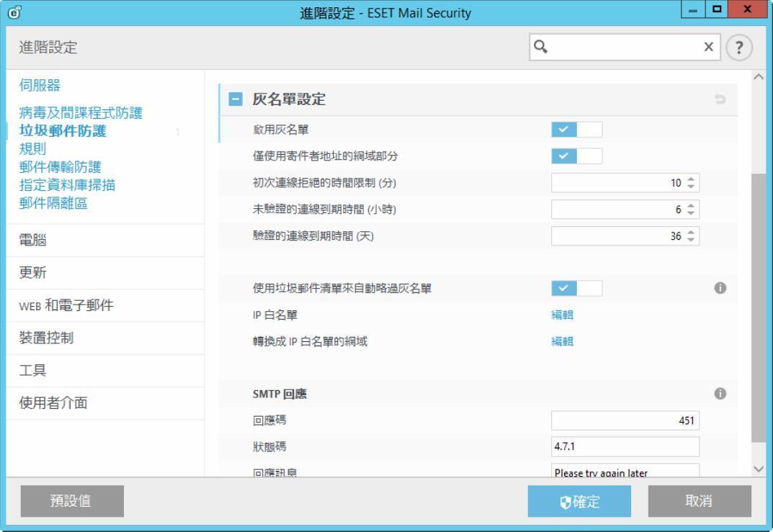Screen dimensions: 773x532
Task: Collapse the 灰名單設定 section
Action: tap(236, 99)
